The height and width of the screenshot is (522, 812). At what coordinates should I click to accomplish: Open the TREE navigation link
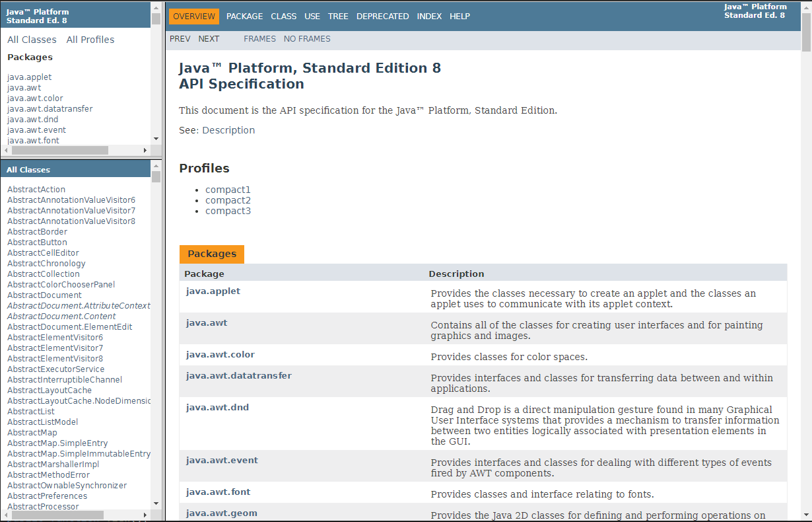[x=338, y=17]
